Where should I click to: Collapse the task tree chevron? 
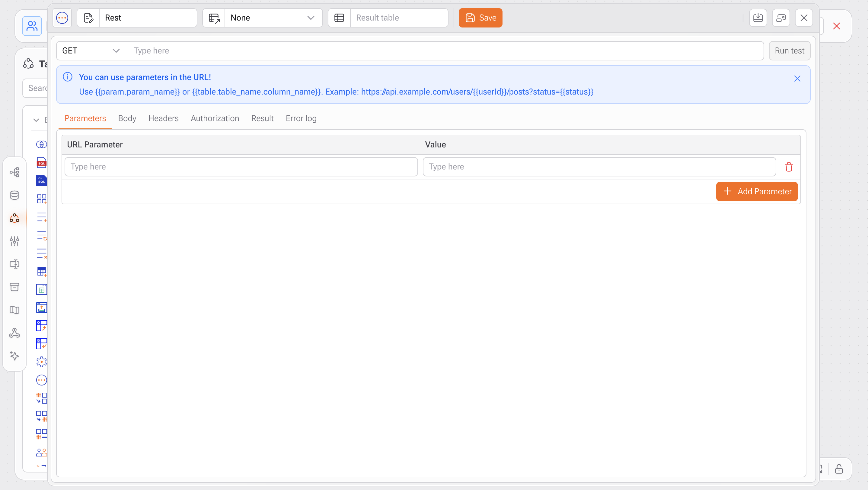pos(36,120)
